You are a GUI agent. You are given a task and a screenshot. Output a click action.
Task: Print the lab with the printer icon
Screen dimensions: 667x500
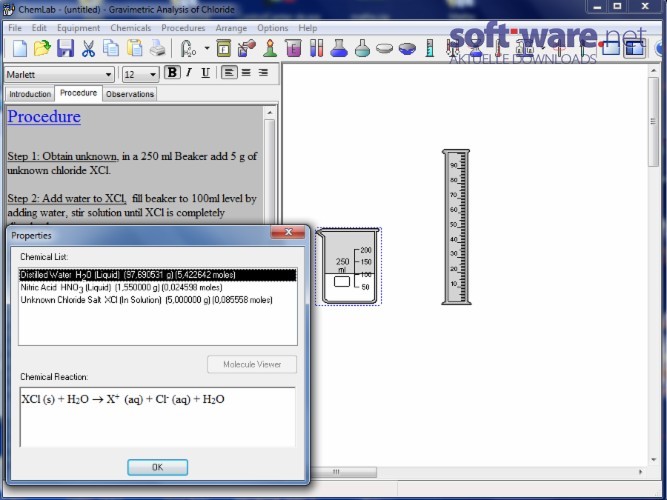(x=157, y=48)
